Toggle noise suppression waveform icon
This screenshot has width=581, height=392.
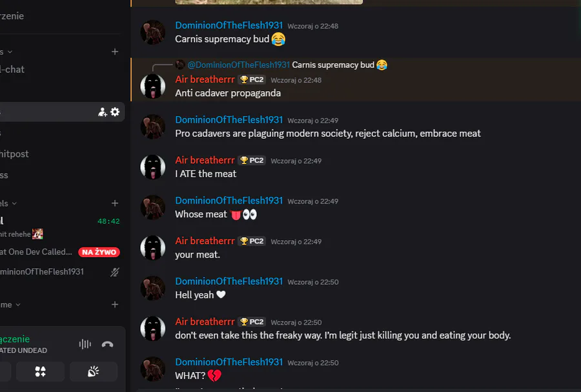click(85, 344)
